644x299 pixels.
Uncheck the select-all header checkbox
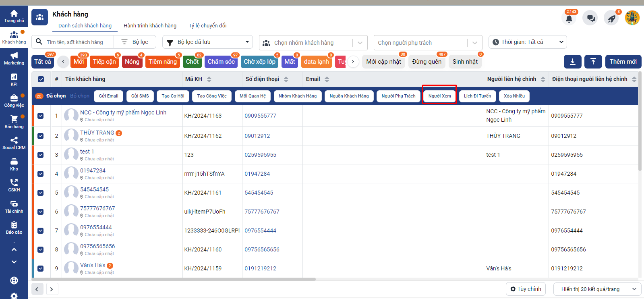click(x=41, y=79)
